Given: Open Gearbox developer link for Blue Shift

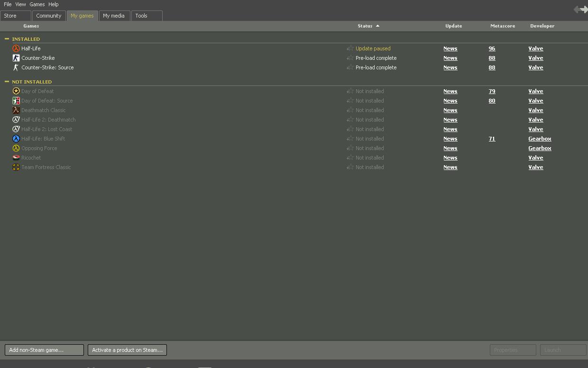Looking at the screenshot, I should [x=540, y=139].
